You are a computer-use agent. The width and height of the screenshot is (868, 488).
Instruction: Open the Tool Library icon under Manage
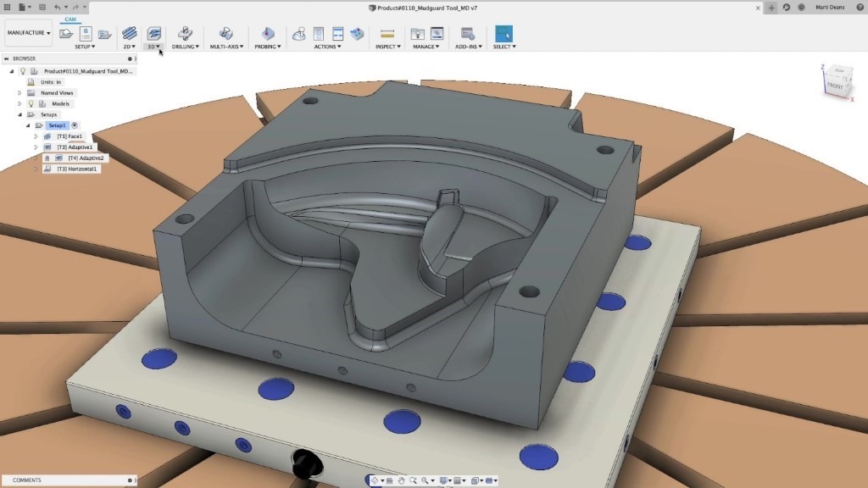[x=417, y=34]
